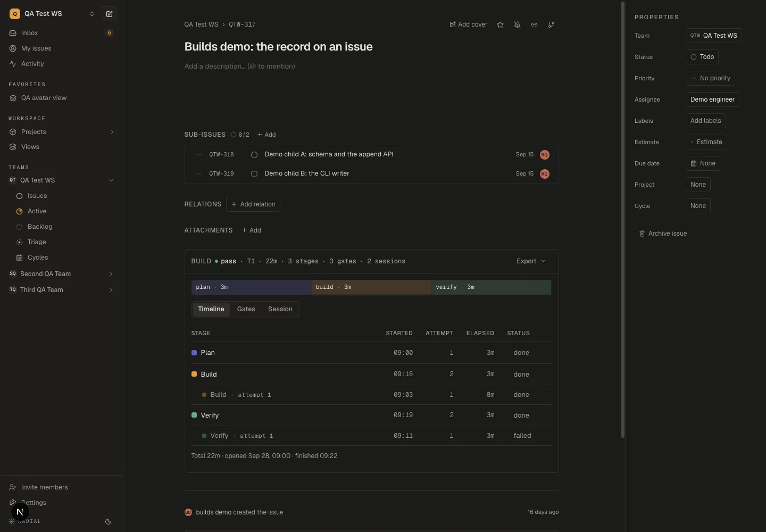Click Invite members in sidebar
This screenshot has height=532, width=766.
click(61, 487)
